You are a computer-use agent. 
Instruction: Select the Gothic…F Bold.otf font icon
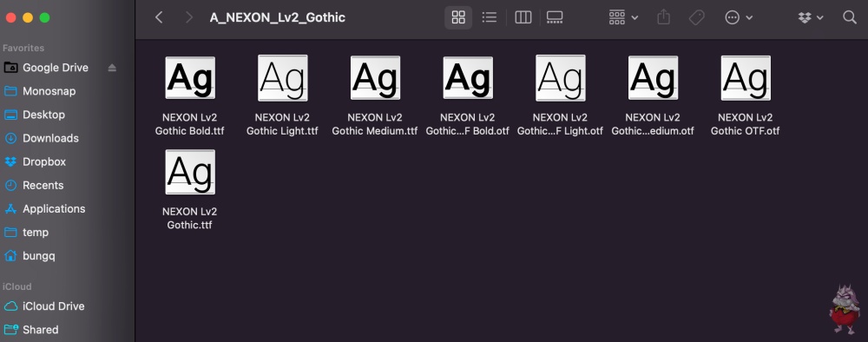pos(468,78)
